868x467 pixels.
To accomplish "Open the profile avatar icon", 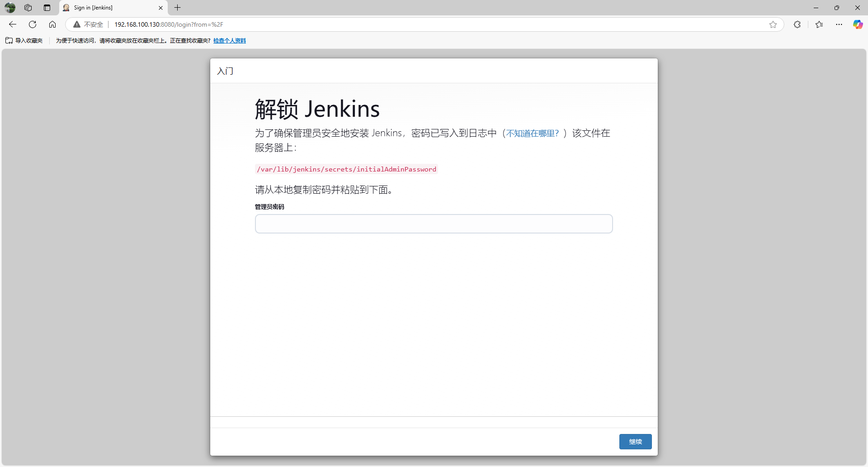I will click(10, 8).
